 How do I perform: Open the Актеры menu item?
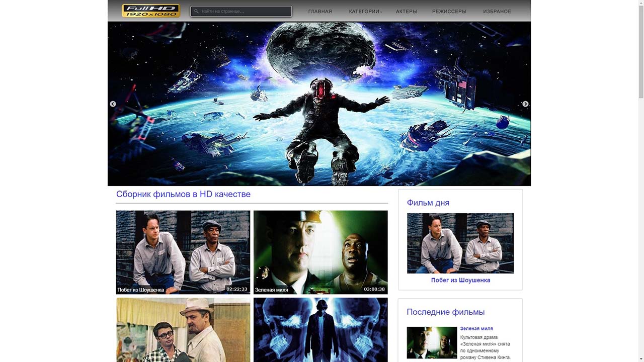click(x=407, y=12)
